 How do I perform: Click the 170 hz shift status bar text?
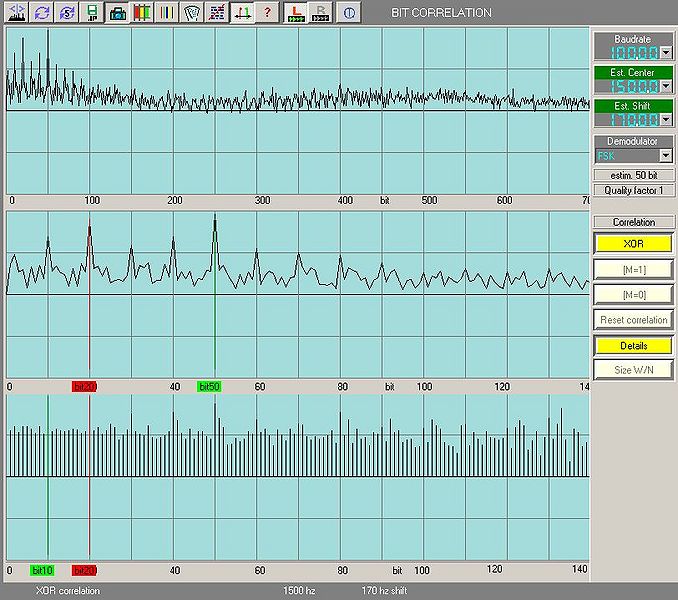point(384,590)
